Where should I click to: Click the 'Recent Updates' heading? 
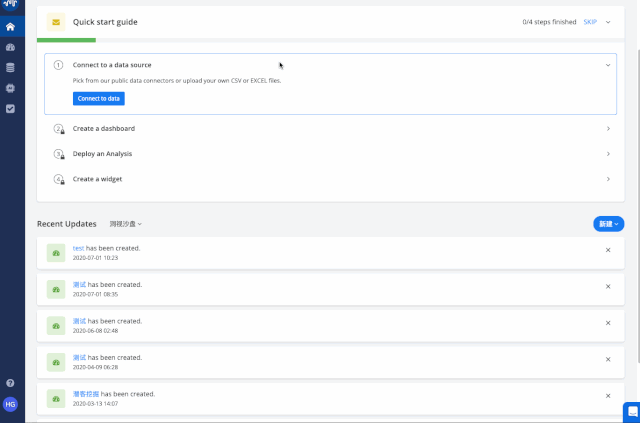click(x=67, y=224)
